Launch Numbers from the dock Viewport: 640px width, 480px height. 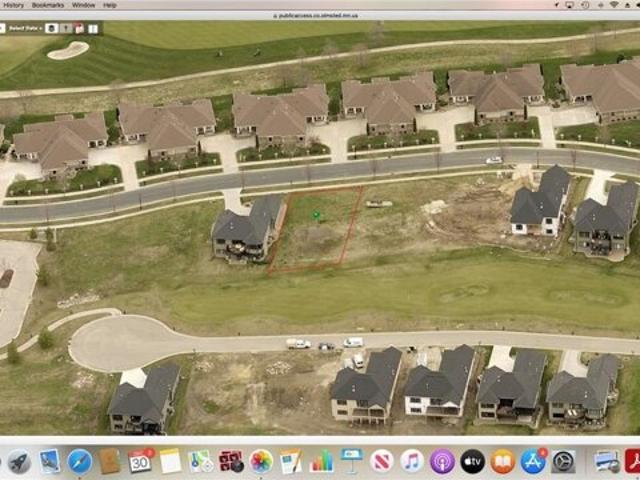coord(322,461)
